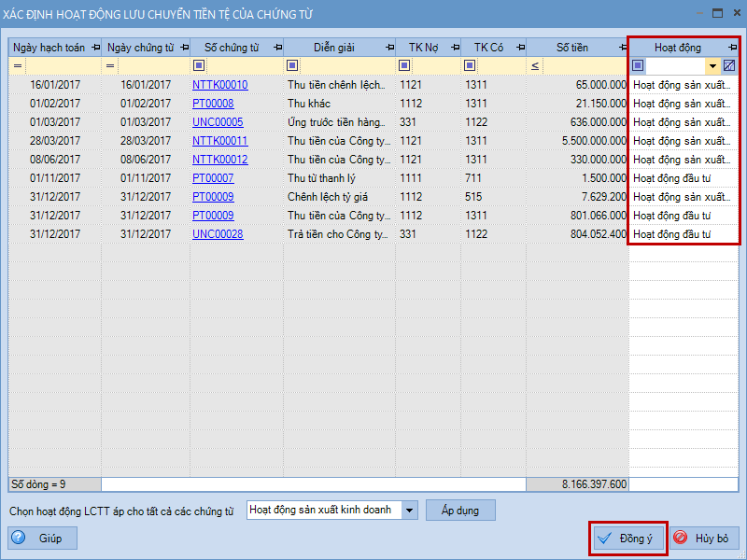This screenshot has width=747, height=560.
Task: Click the filter operator icon under Diễn giải
Action: coord(293,66)
